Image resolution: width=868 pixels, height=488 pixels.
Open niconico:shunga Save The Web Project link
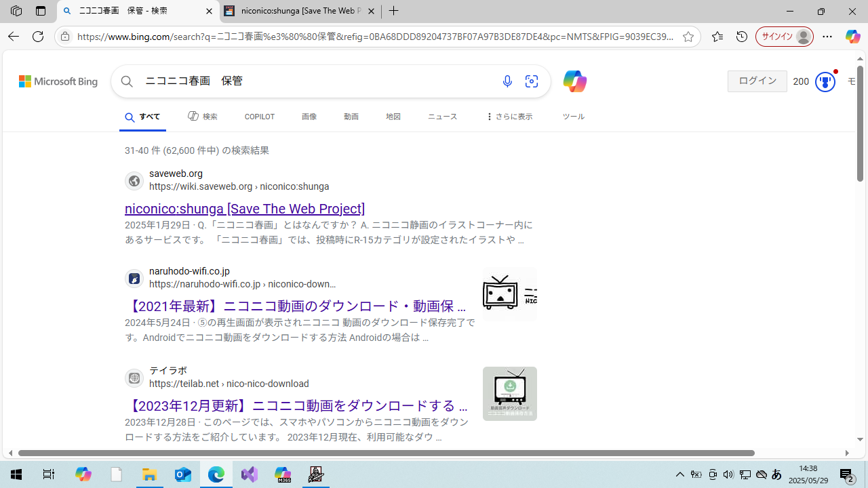click(245, 209)
